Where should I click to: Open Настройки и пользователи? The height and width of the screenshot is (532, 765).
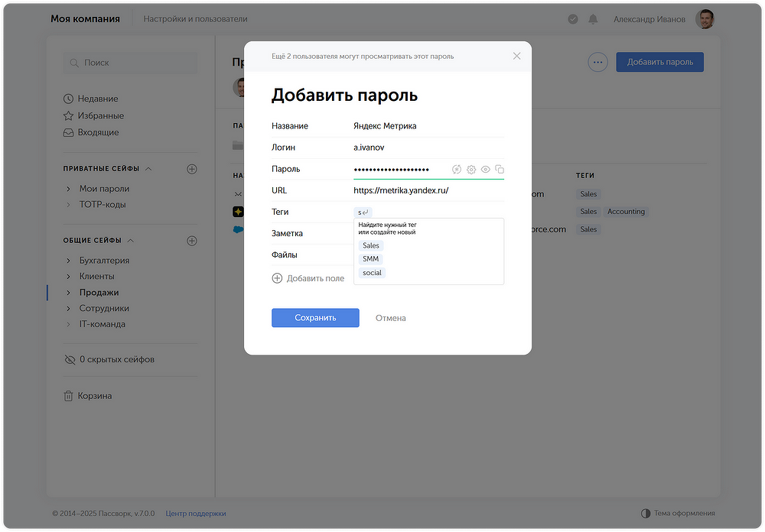195,19
